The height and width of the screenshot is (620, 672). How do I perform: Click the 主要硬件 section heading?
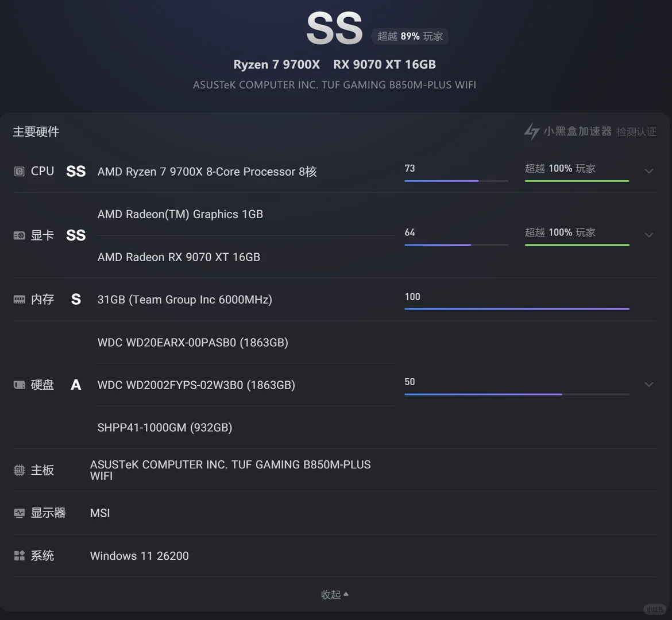coord(36,132)
